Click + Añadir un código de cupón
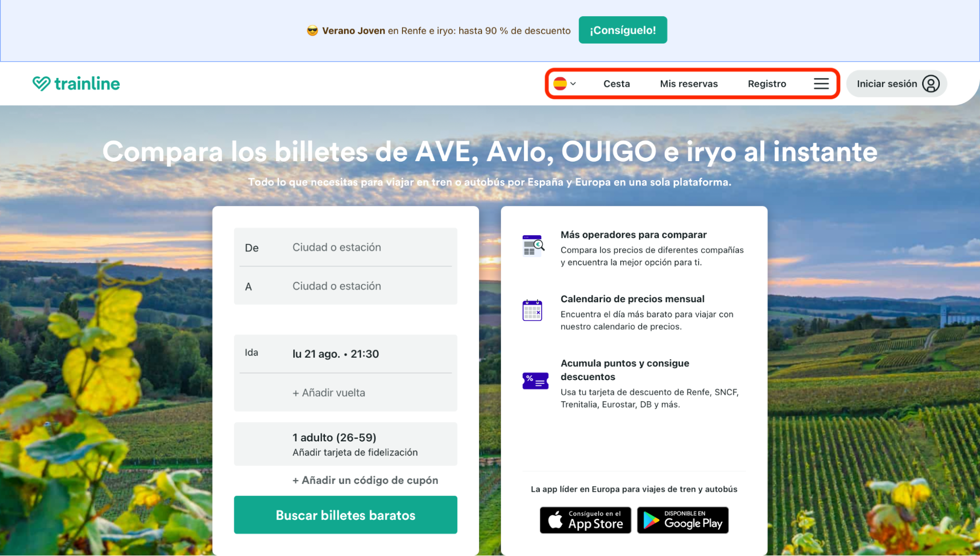Image resolution: width=980 pixels, height=556 pixels. [365, 480]
